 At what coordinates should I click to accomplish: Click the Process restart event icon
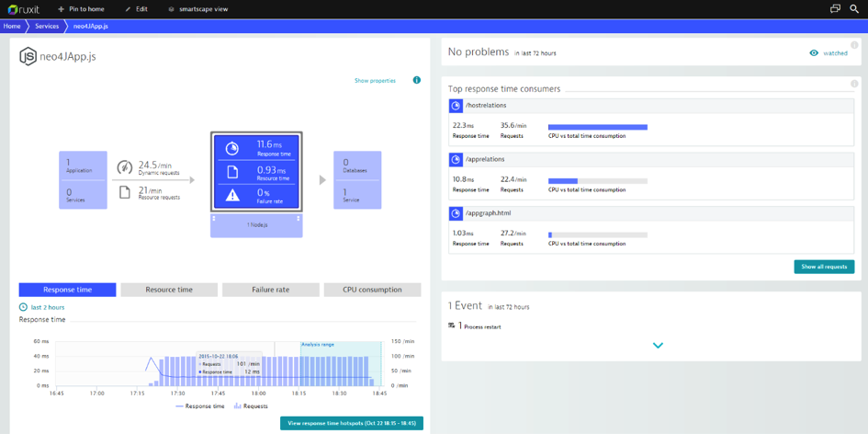(x=451, y=325)
